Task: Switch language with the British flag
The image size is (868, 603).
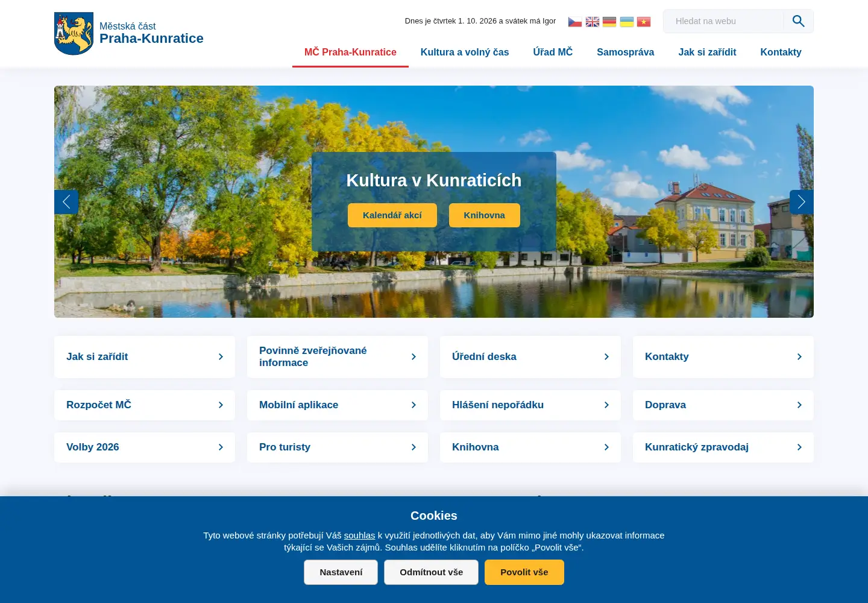Action: [593, 22]
